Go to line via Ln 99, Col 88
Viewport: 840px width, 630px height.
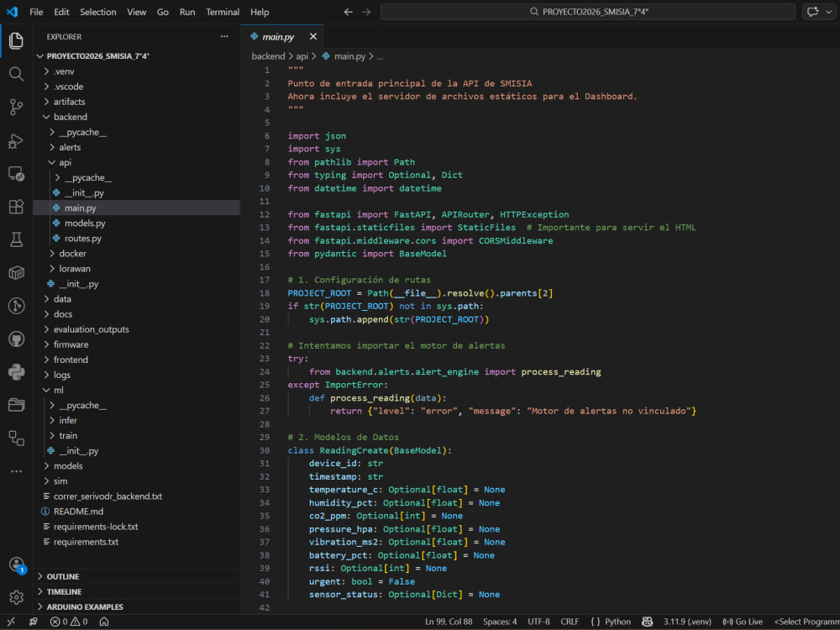(449, 622)
